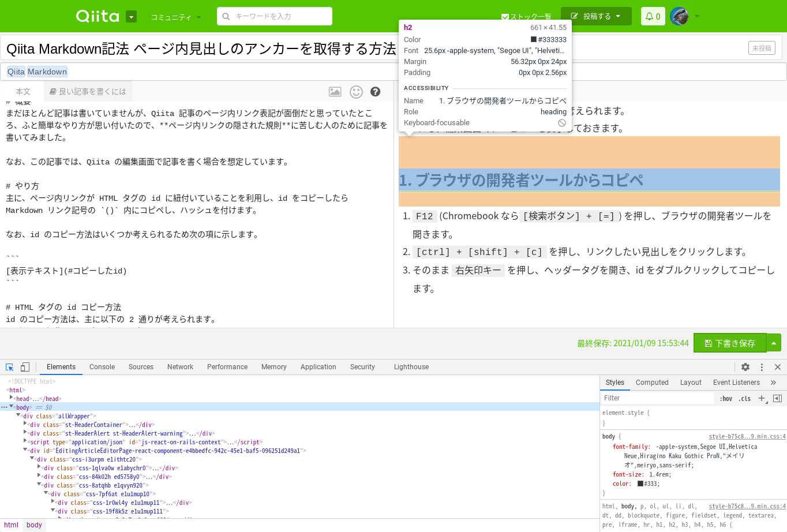
Task: Expand the head element node
Action: pos(12,398)
